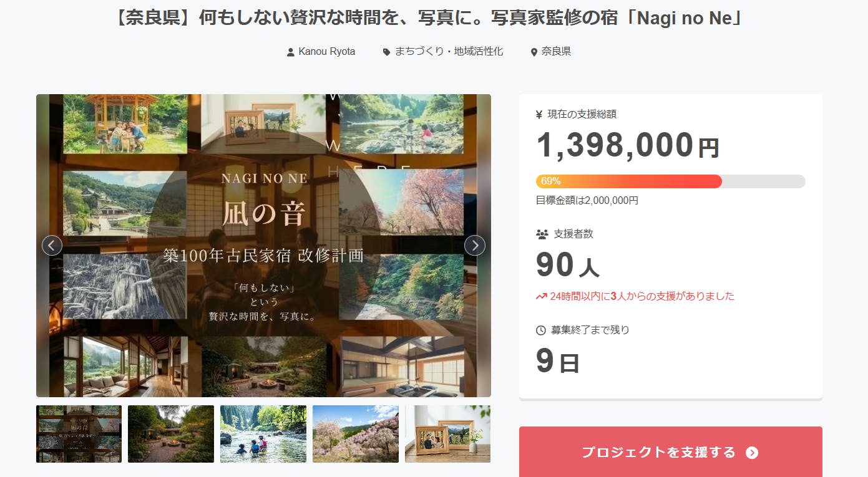Select the first thumbnail with 凪の音 title
The height and width of the screenshot is (477, 868).
pyautogui.click(x=79, y=434)
